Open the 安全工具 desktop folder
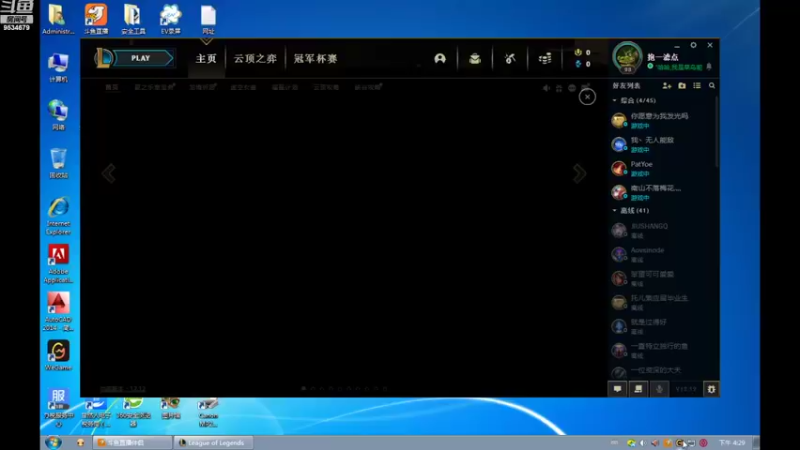Viewport: 800px width, 450px height. (x=133, y=19)
